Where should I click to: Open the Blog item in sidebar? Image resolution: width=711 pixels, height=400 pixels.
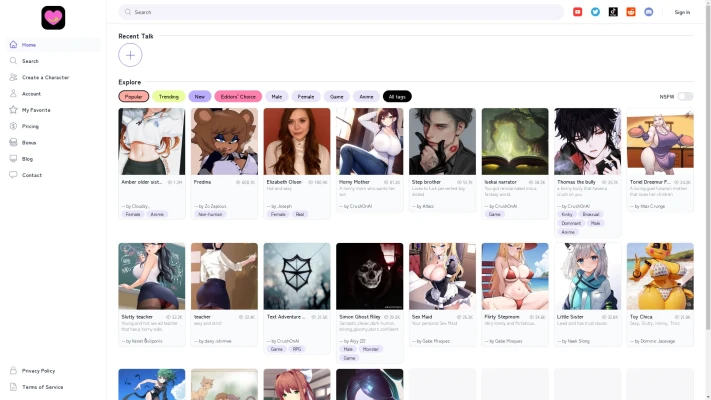54,159
